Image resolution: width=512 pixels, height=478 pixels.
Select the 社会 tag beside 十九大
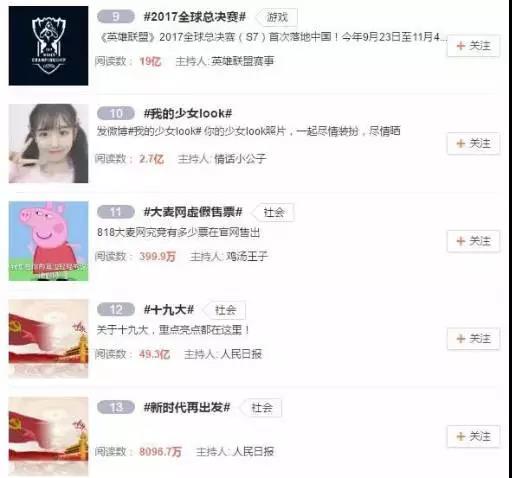[x=225, y=310]
